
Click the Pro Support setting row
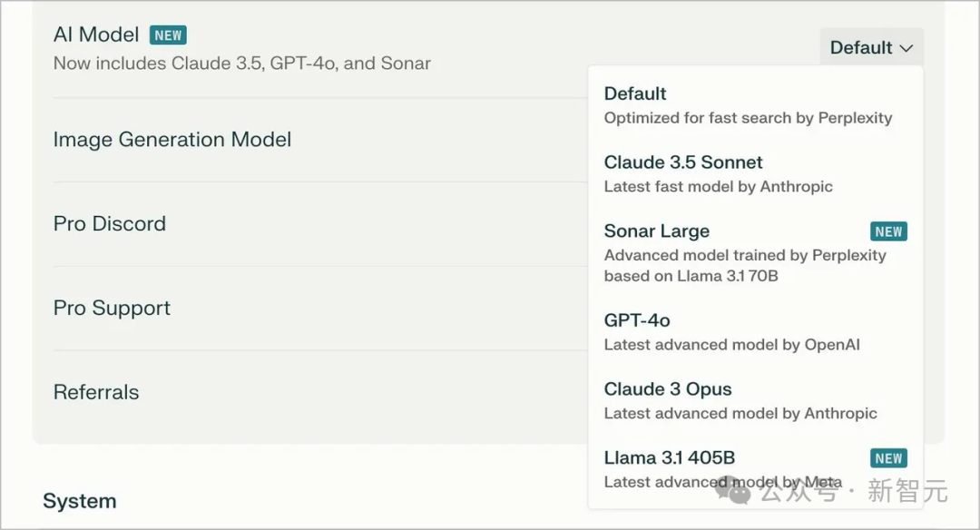point(112,308)
